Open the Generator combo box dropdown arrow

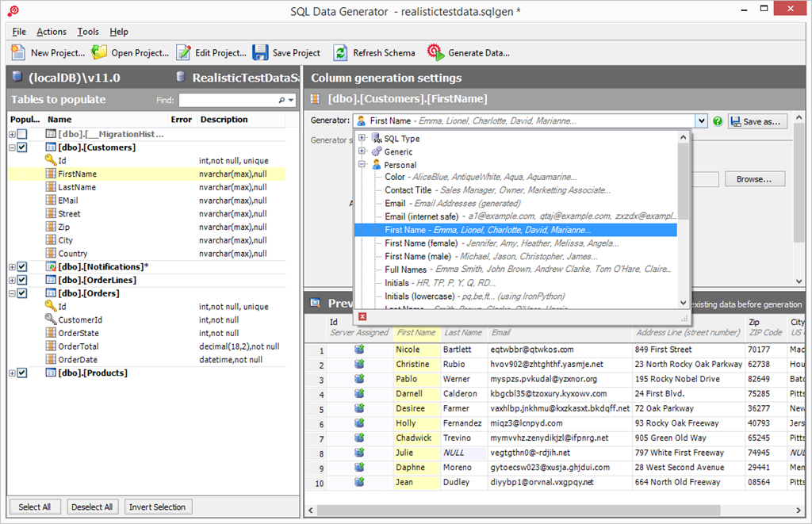(x=701, y=121)
